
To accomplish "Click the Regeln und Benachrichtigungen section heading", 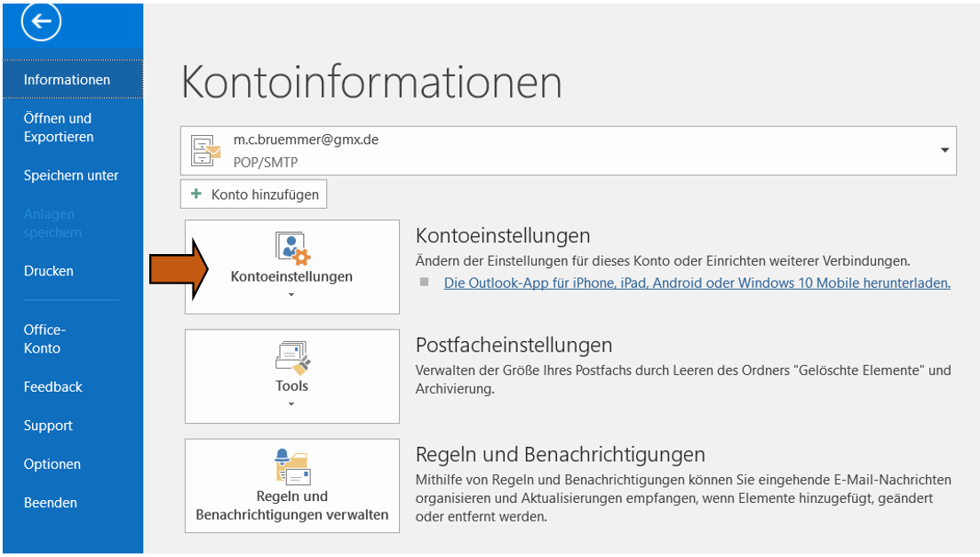I will tap(561, 455).
